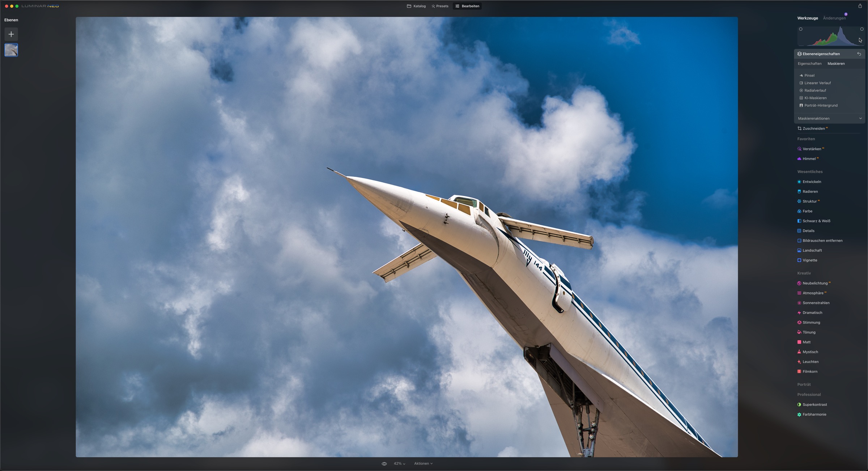Open the Himmel sky tool
This screenshot has width=868, height=471.
pyautogui.click(x=809, y=159)
